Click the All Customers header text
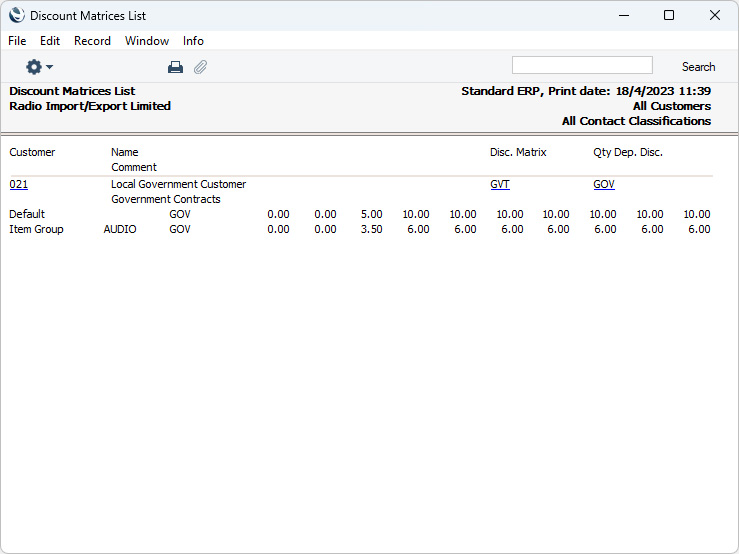This screenshot has width=739, height=554. (x=672, y=106)
